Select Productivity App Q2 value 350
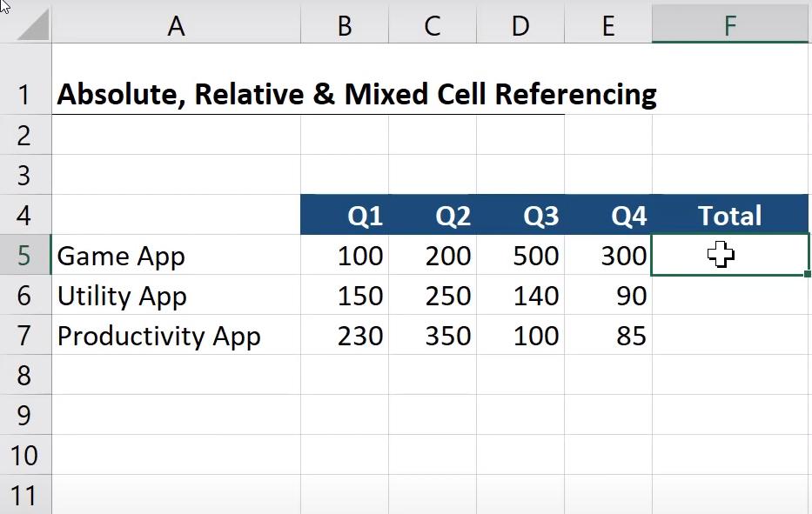 pos(433,335)
